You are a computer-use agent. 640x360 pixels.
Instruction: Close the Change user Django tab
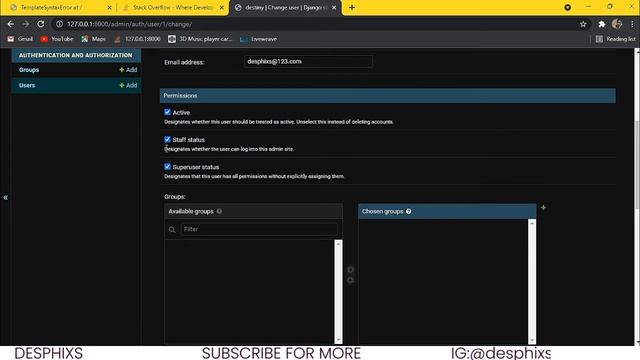(334, 7)
